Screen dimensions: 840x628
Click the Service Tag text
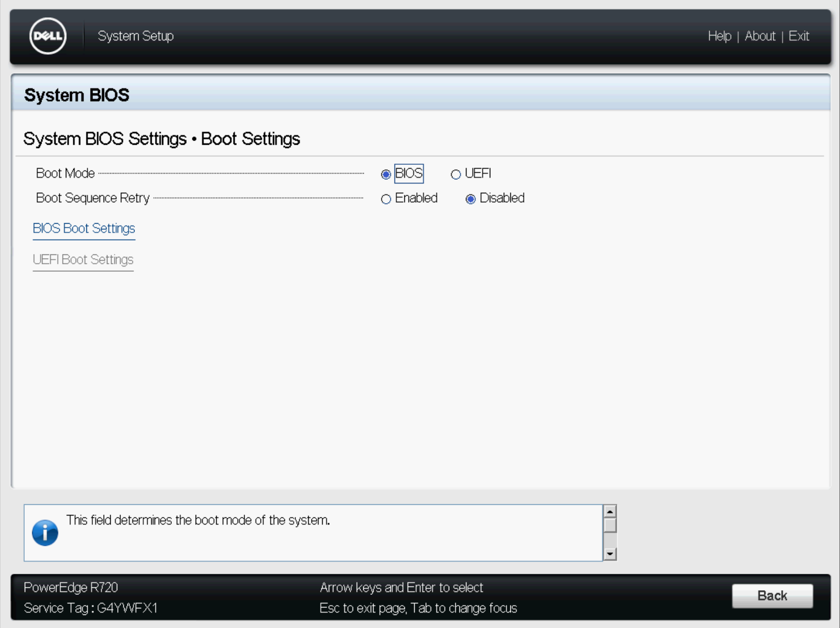coord(91,608)
